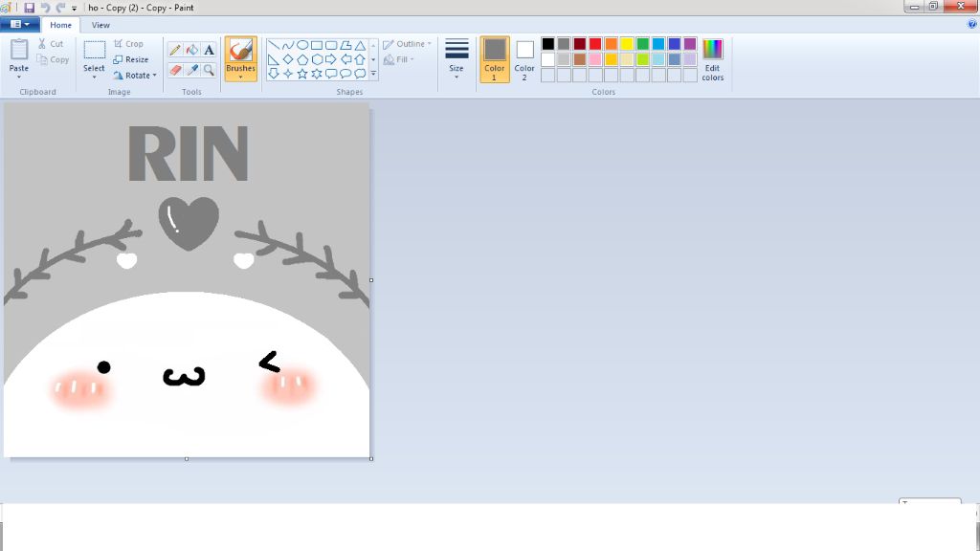Open the Paste dropdown arrow
Viewport: 980px width, 551px height.
point(19,77)
